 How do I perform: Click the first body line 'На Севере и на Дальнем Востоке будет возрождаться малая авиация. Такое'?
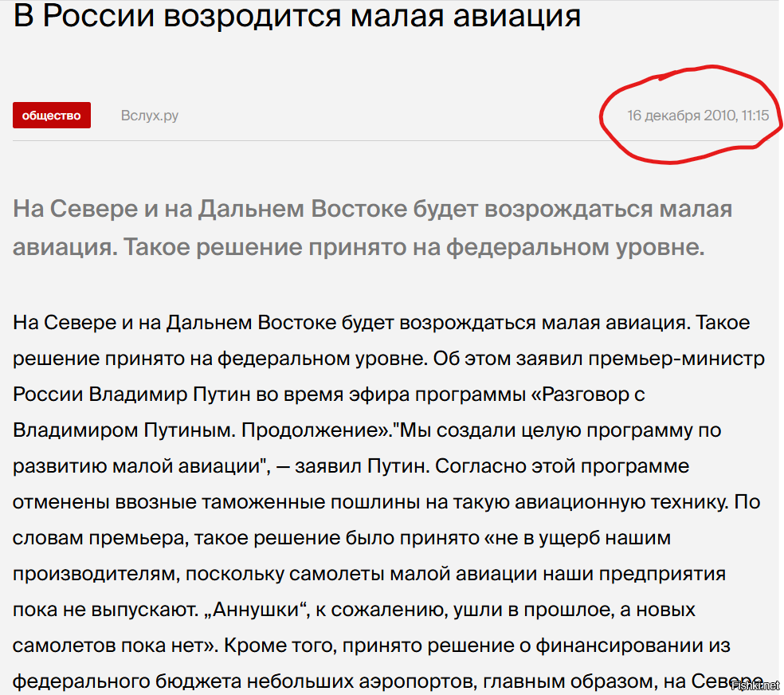[x=382, y=323]
